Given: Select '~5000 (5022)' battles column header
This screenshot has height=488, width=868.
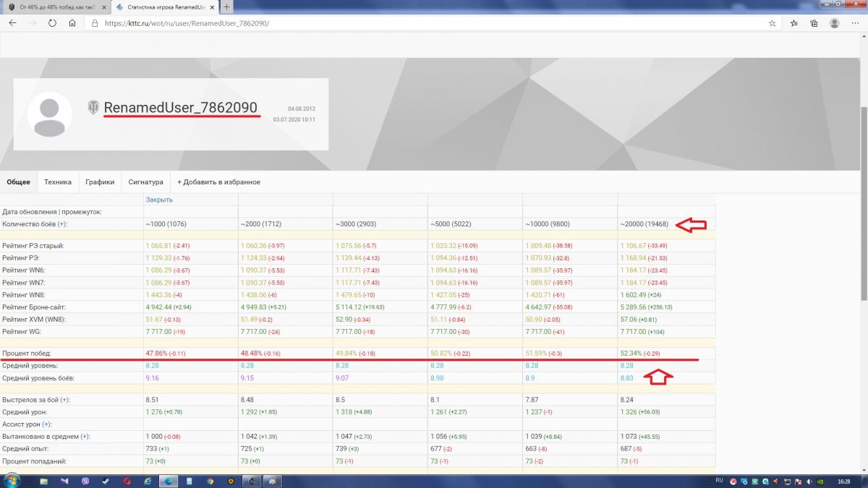Looking at the screenshot, I should (x=451, y=225).
